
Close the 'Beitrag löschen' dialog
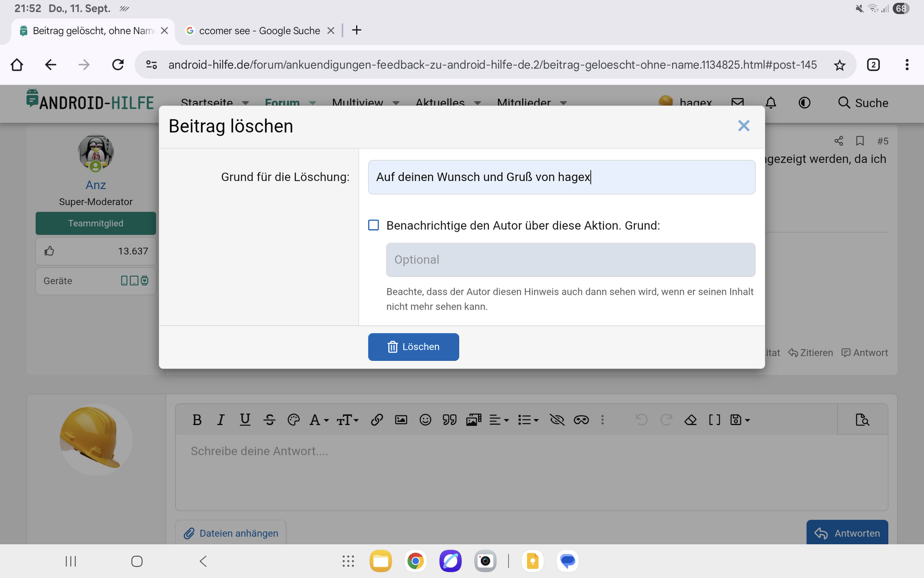[x=744, y=126]
